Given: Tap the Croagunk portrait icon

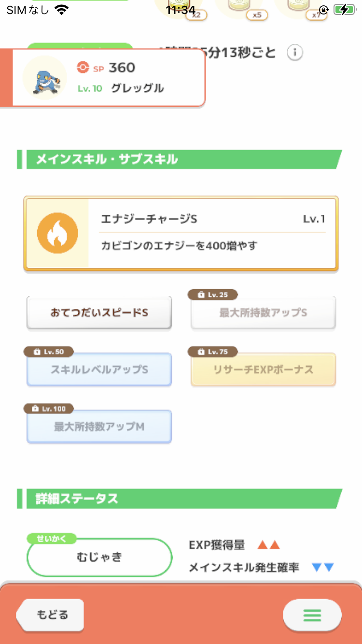Looking at the screenshot, I should pyautogui.click(x=45, y=78).
